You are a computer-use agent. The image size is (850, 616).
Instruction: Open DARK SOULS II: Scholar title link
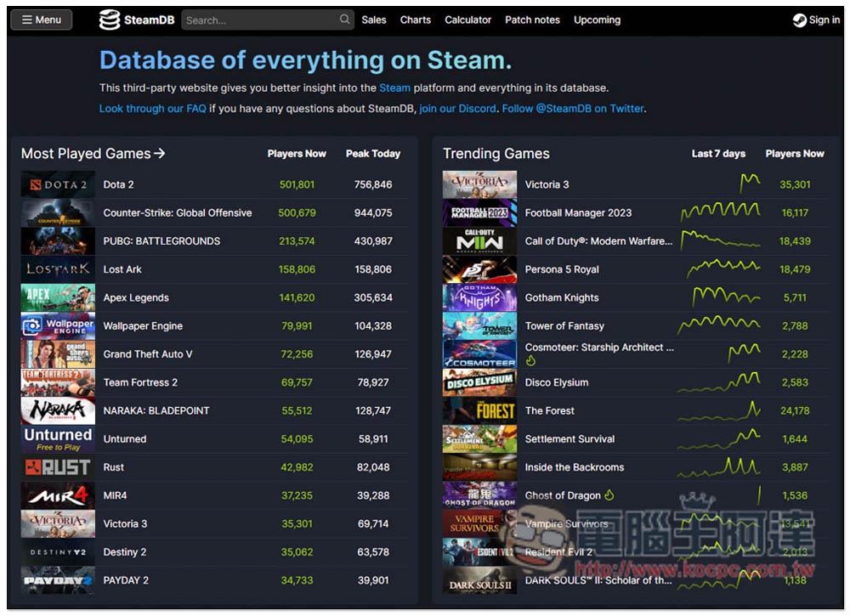click(x=598, y=580)
